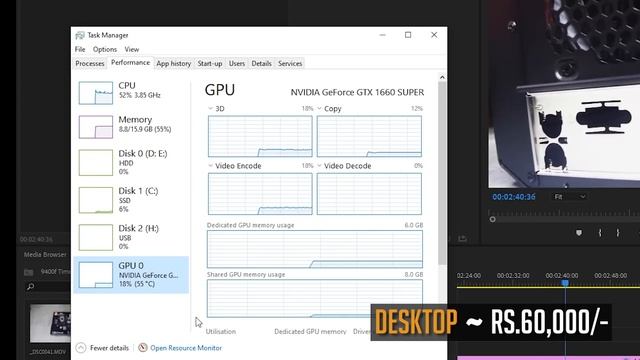This screenshot has width=640, height=360.
Task: Open Resource Monitor link
Action: (x=186, y=348)
